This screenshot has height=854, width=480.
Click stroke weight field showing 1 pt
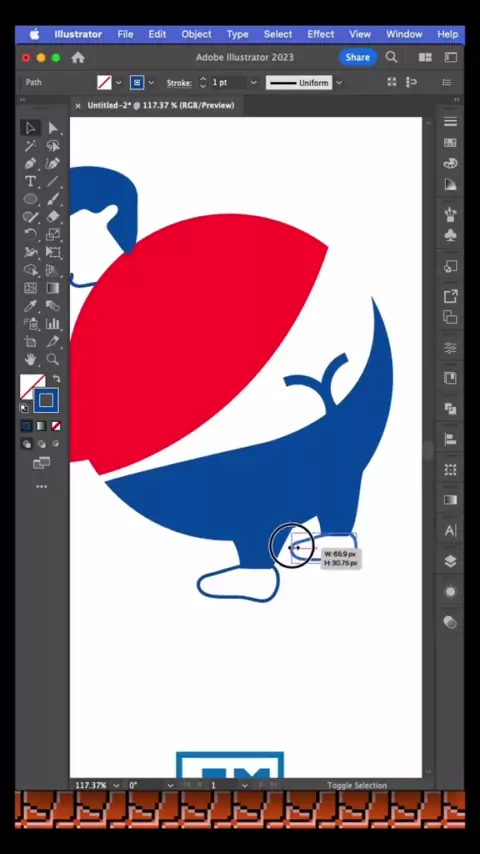click(228, 82)
